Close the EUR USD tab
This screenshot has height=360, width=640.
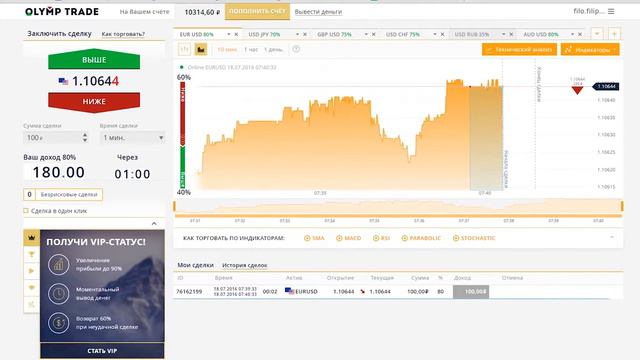236,35
